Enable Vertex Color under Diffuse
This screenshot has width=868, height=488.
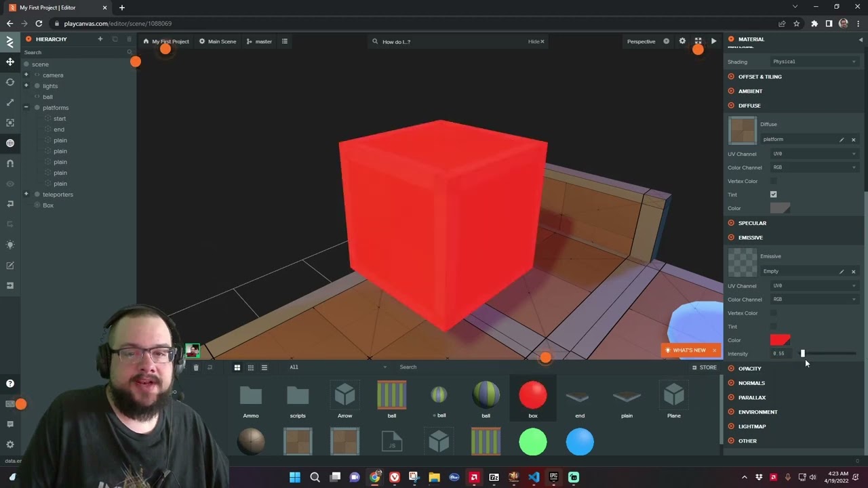point(773,181)
